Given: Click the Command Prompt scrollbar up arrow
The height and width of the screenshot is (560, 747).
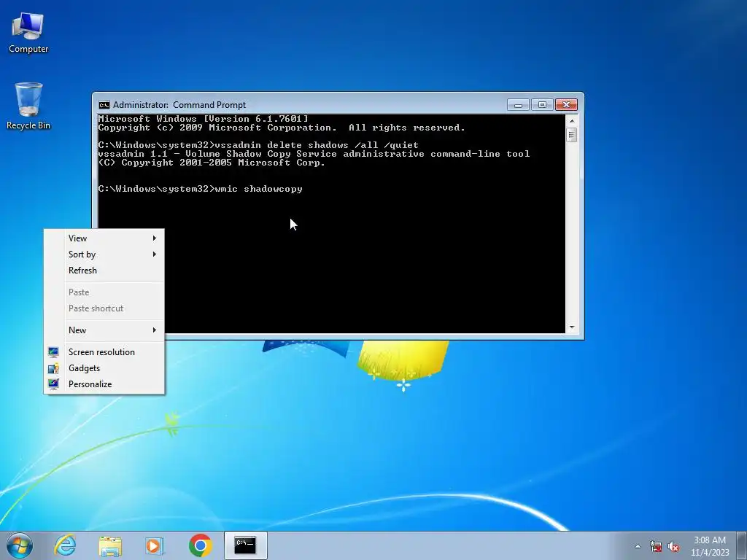Looking at the screenshot, I should pos(572,121).
